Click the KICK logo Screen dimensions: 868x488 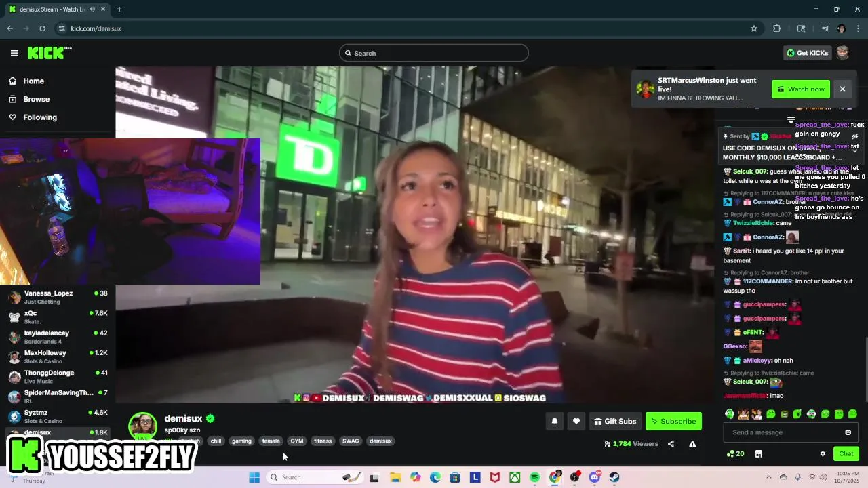pos(49,53)
